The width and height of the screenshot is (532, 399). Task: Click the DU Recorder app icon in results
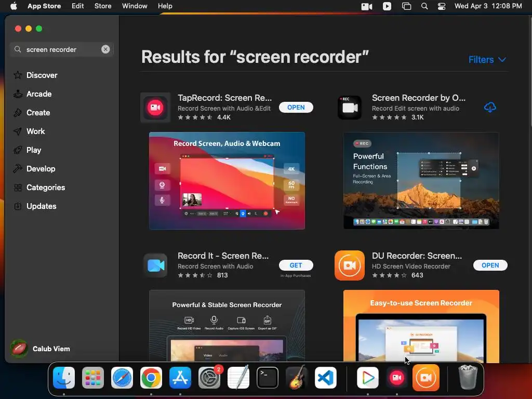pos(350,265)
